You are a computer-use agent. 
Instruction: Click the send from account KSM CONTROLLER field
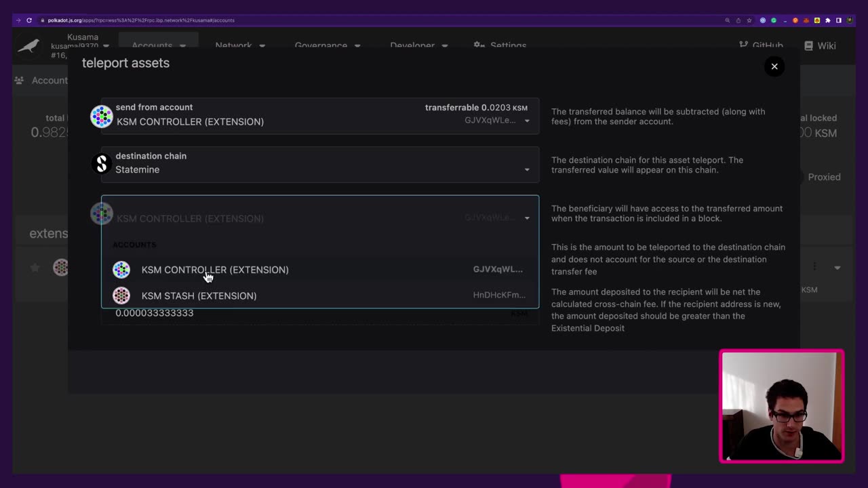coord(320,116)
